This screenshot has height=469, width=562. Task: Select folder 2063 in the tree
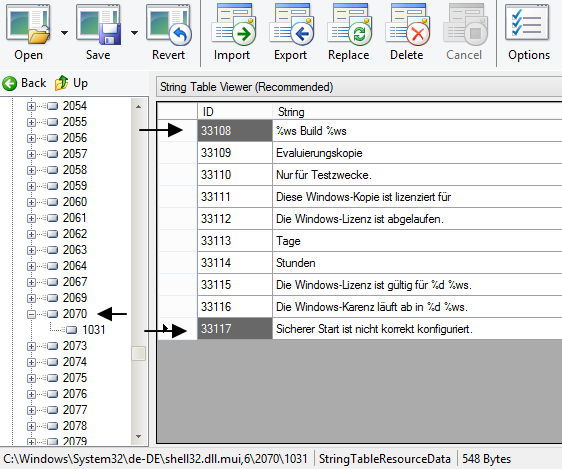pyautogui.click(x=67, y=250)
